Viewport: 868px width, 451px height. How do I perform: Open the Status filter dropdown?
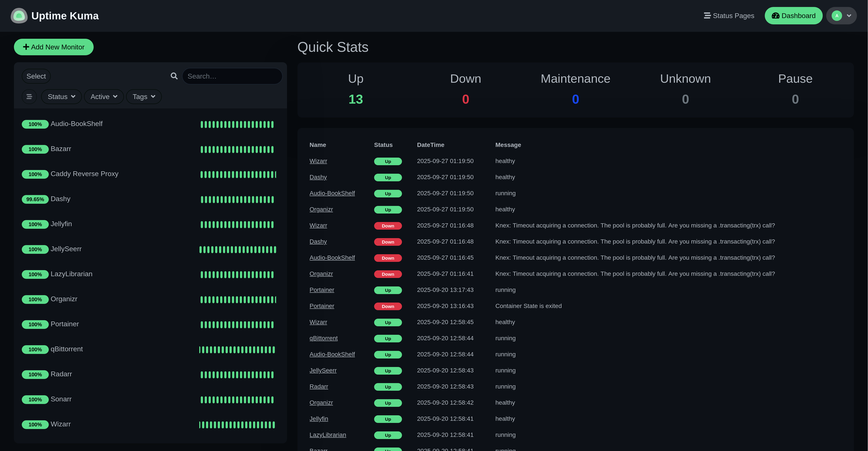(61, 97)
